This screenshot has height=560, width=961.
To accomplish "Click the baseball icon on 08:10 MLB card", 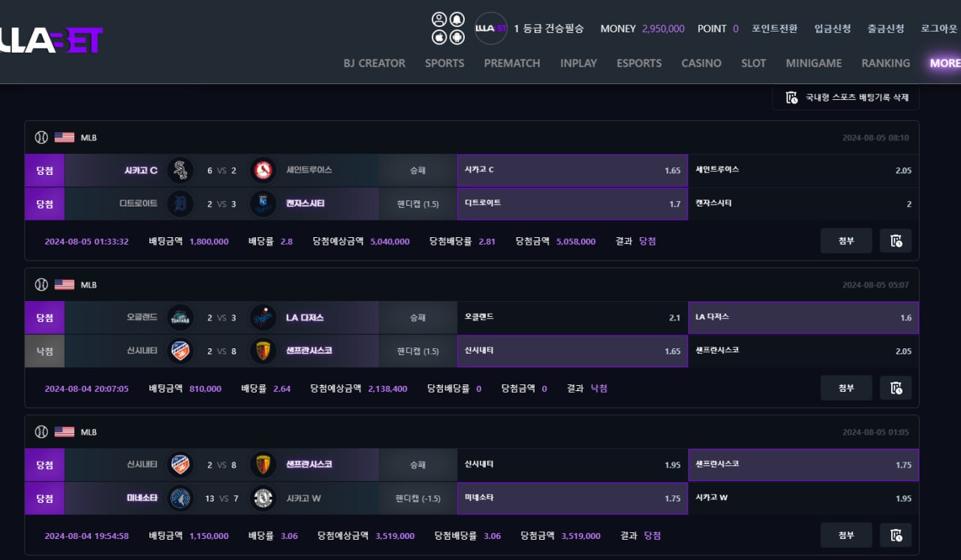I will point(41,137).
